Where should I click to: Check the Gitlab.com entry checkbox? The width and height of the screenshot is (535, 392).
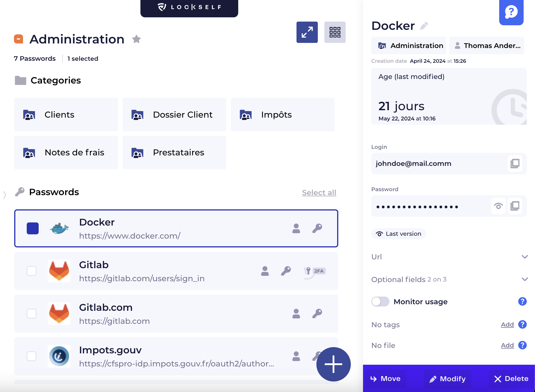point(32,314)
